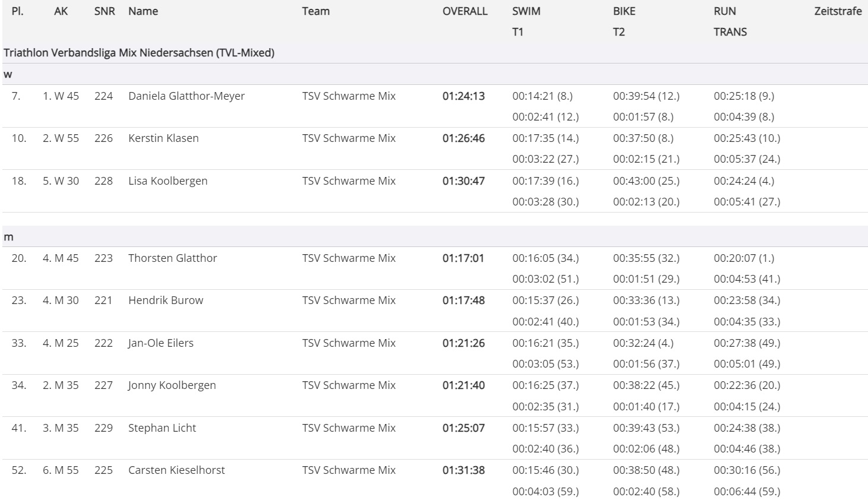This screenshot has width=868, height=500.
Task: Click the OVERALL column header
Action: pos(465,11)
